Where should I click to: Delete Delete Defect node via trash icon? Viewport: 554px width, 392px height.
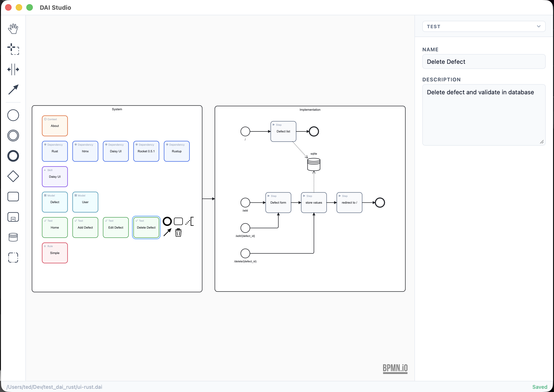pos(178,233)
